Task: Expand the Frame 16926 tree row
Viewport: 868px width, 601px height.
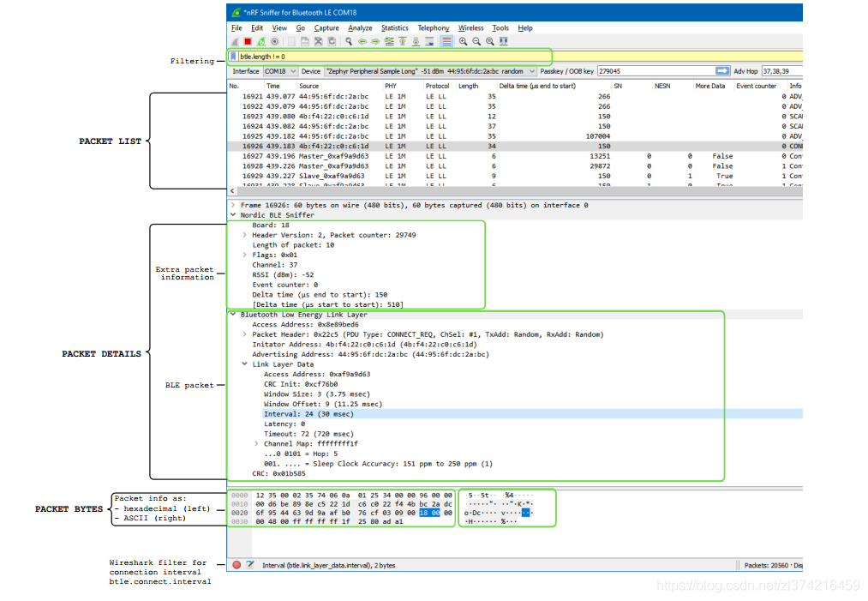Action: 233,205
